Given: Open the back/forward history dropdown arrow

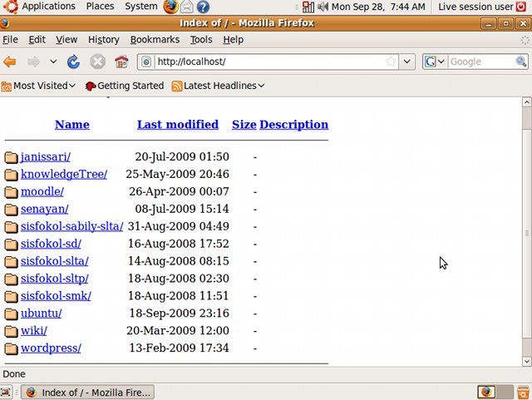Looking at the screenshot, I should click(x=53, y=62).
